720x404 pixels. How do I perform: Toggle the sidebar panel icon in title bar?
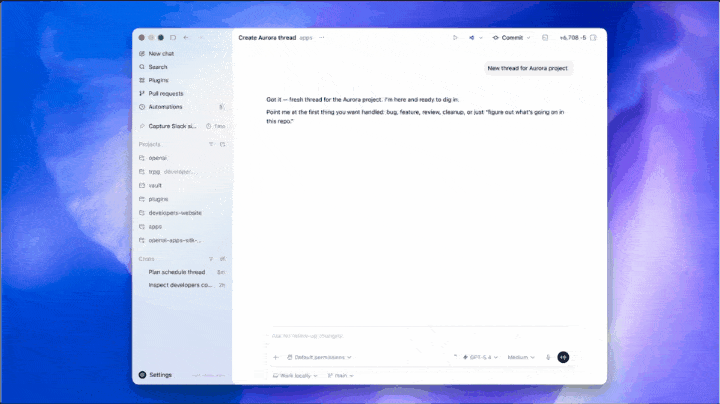(x=173, y=38)
